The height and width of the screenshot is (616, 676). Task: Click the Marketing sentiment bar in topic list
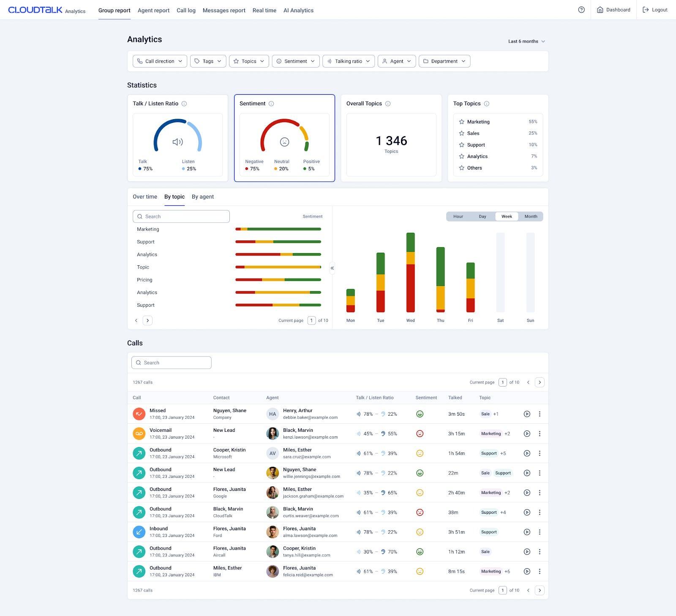278,229
